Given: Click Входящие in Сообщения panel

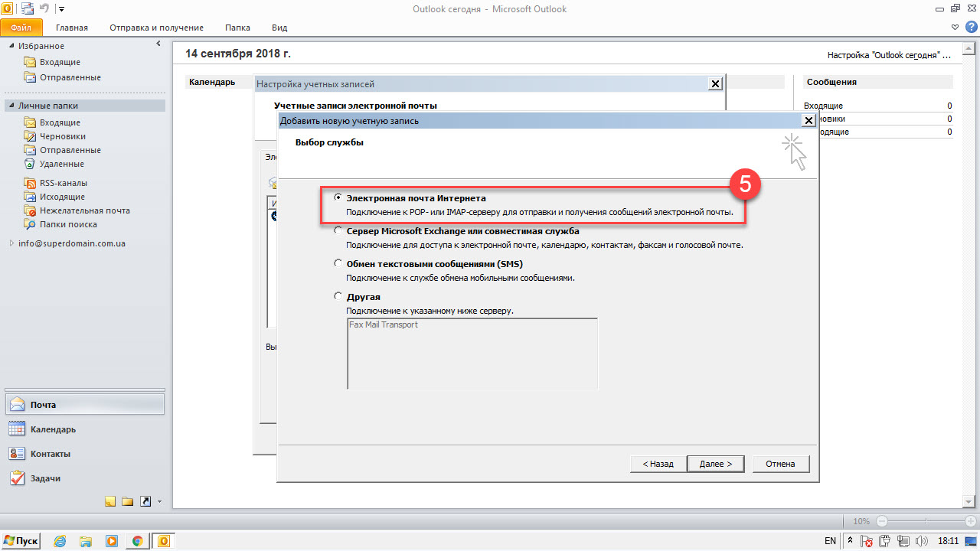Looking at the screenshot, I should (x=823, y=106).
